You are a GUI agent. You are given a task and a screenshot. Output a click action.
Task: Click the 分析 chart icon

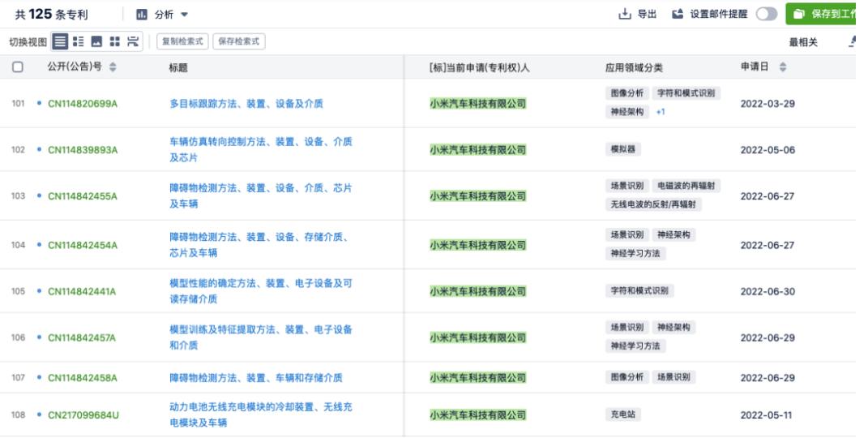pyautogui.click(x=142, y=15)
